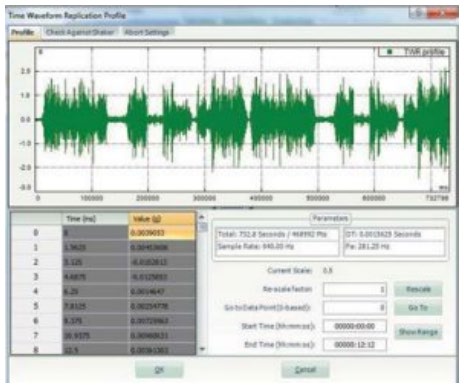Click the table scrollbar down arrow

click(202, 349)
